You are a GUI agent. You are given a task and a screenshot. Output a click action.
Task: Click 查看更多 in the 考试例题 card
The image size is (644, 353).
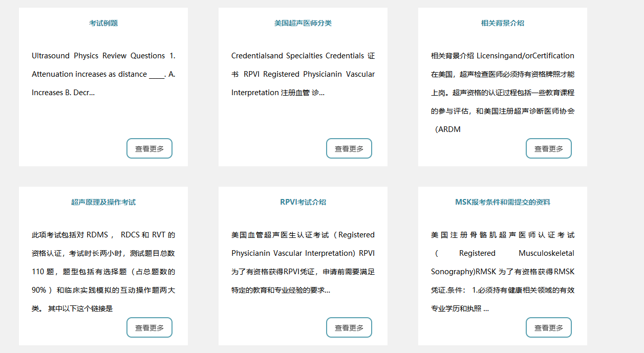point(149,149)
